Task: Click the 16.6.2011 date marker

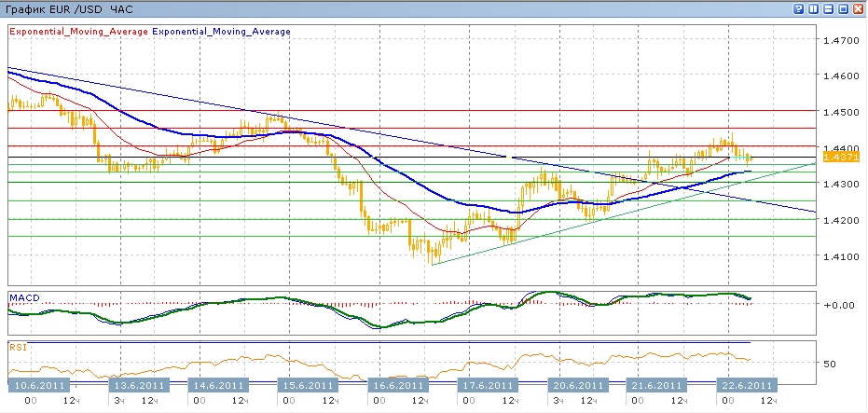Action: [x=397, y=385]
